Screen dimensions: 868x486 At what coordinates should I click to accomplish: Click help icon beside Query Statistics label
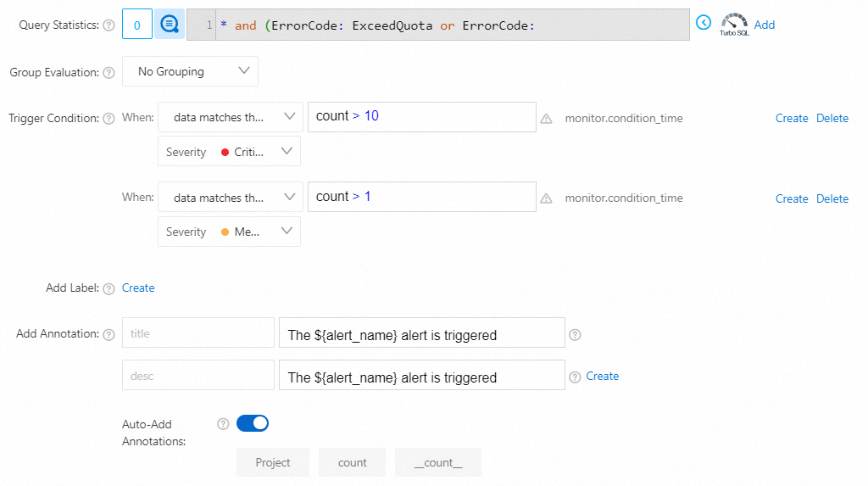[108, 25]
